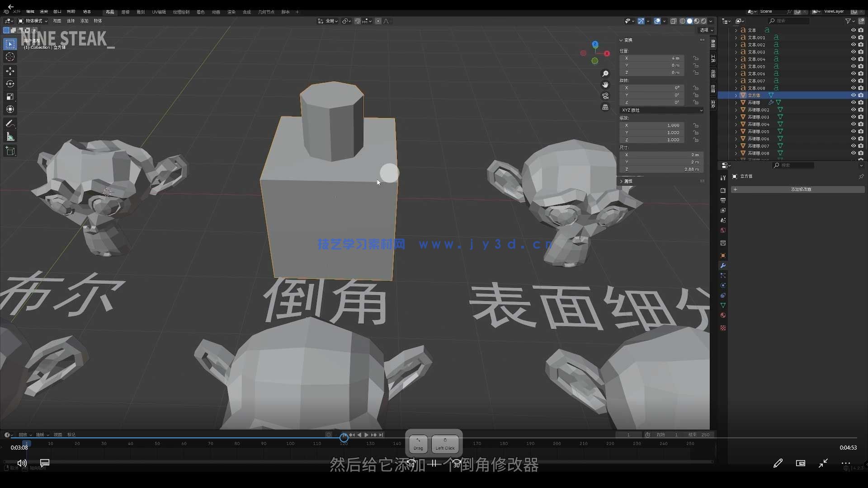The height and width of the screenshot is (488, 868).
Task: Click the camera view icon in the viewport gizmos
Action: coord(605,96)
